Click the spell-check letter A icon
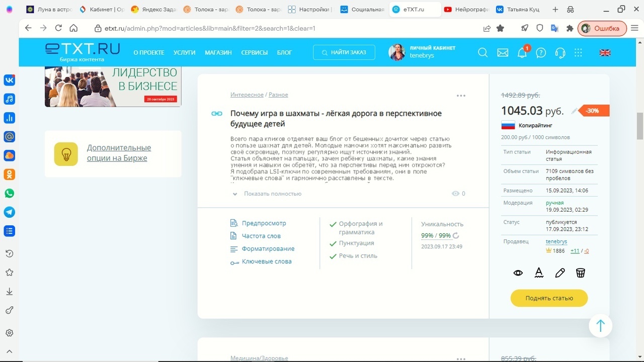Viewport: 644px width, 362px height. point(539,273)
